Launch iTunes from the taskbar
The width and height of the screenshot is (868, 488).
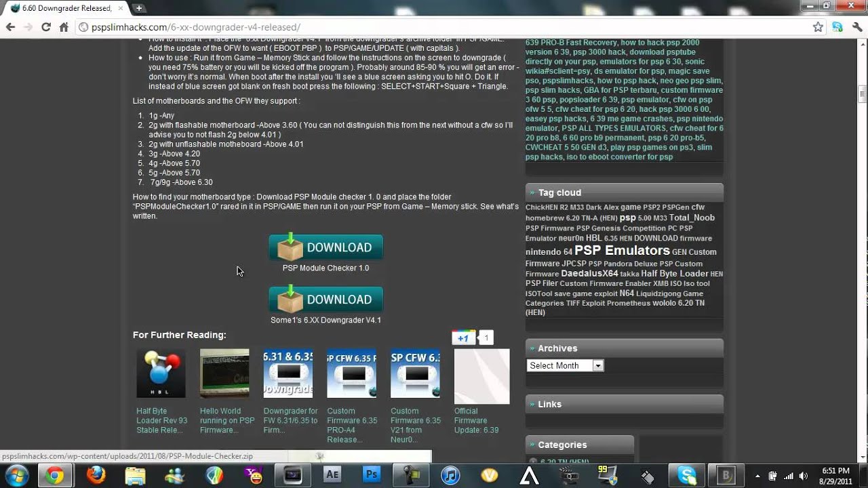[x=450, y=476]
